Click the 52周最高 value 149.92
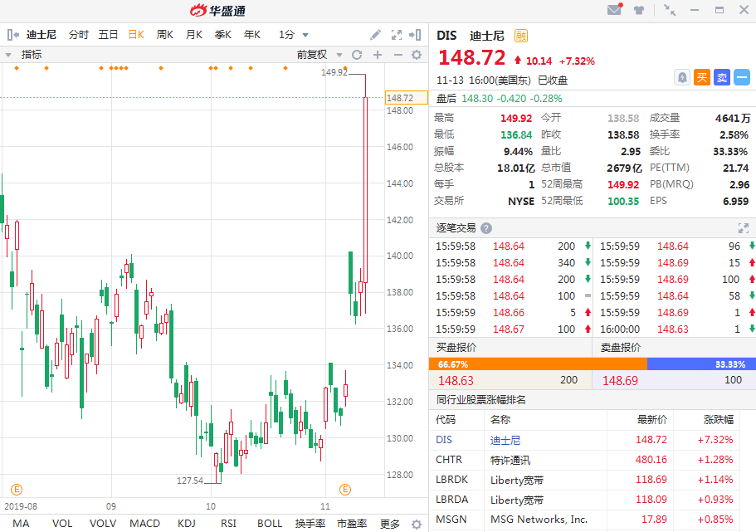The image size is (756, 532). point(623,185)
